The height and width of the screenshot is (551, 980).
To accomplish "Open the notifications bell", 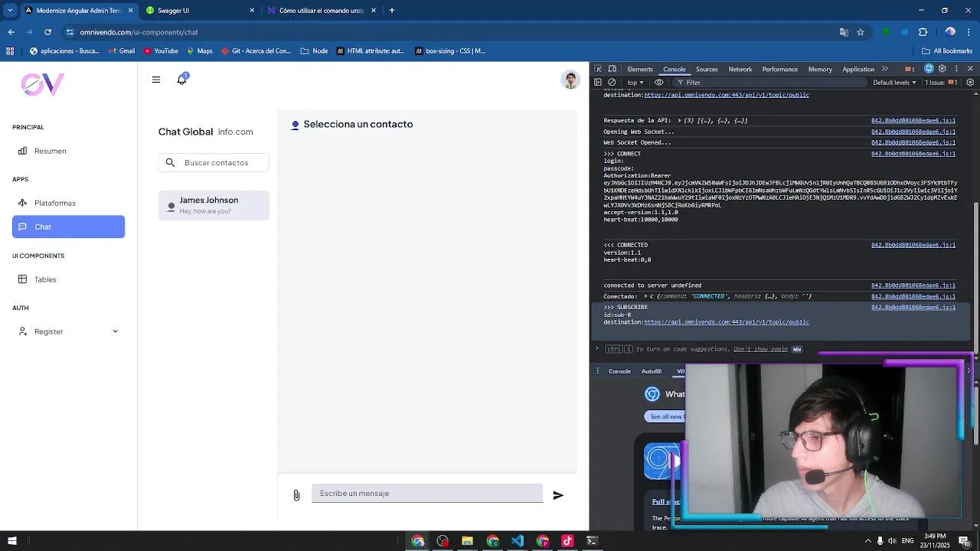I will (x=182, y=79).
